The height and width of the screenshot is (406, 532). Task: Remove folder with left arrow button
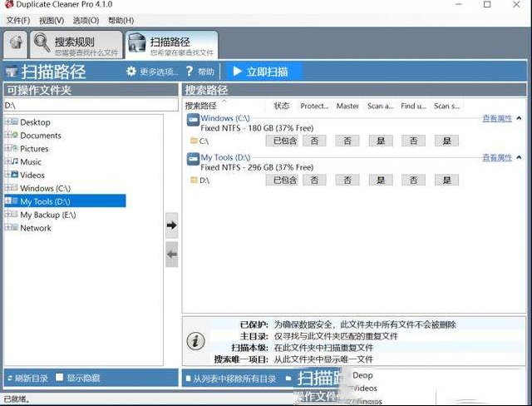click(x=172, y=255)
